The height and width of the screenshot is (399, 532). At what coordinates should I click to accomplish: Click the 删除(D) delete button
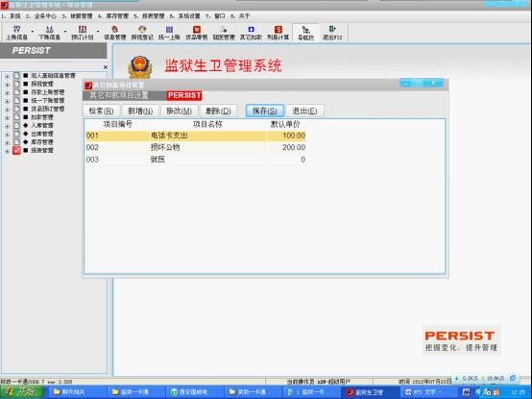(x=218, y=111)
